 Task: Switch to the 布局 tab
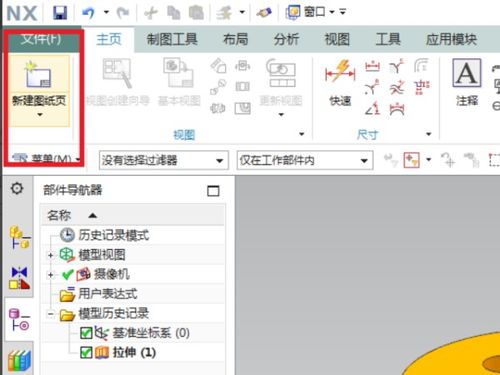(x=235, y=39)
